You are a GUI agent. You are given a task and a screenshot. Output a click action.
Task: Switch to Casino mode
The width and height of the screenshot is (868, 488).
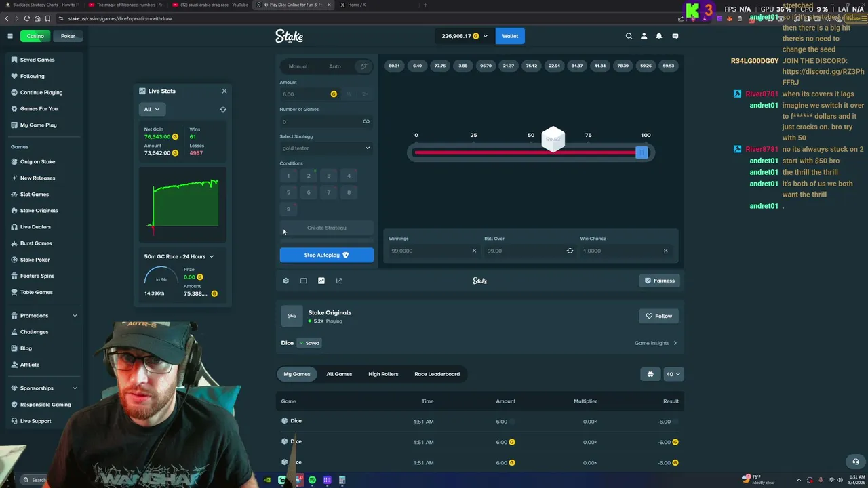[x=35, y=36]
